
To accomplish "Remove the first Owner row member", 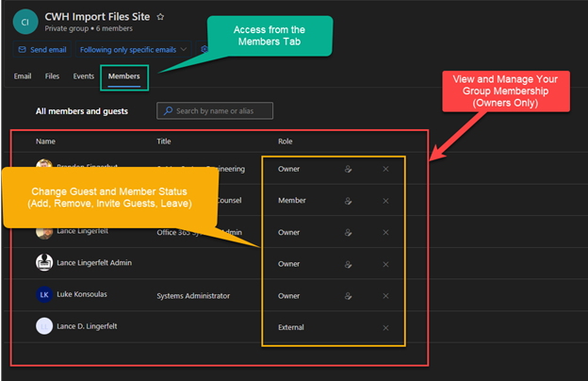I will point(385,170).
